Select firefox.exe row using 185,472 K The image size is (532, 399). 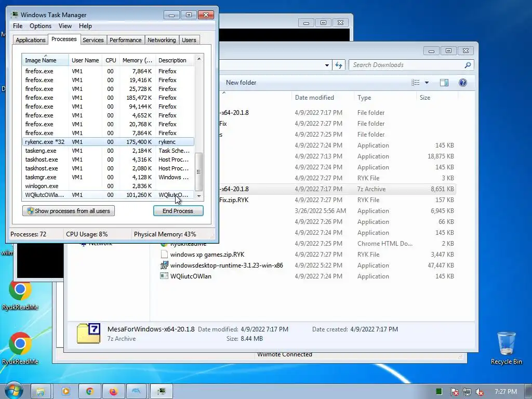108,98
